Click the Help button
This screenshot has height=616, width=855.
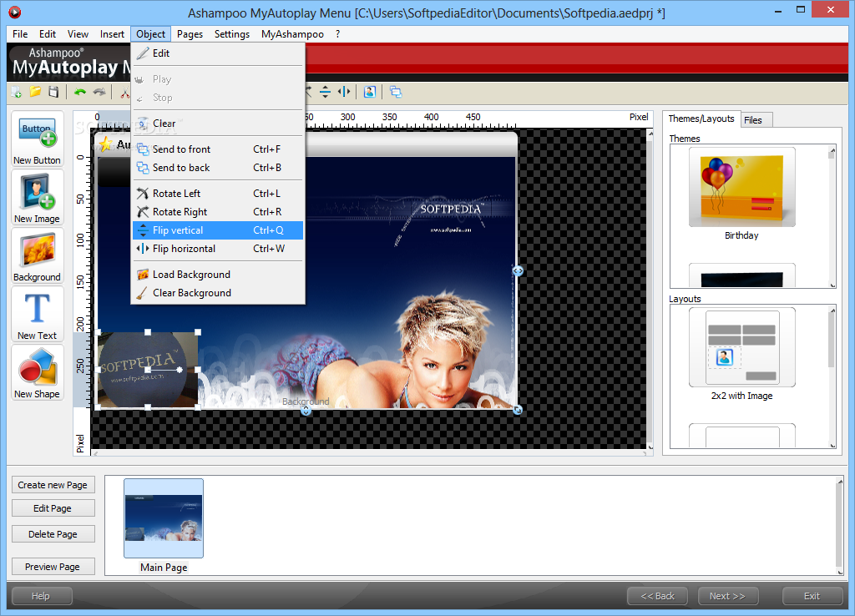pos(41,596)
